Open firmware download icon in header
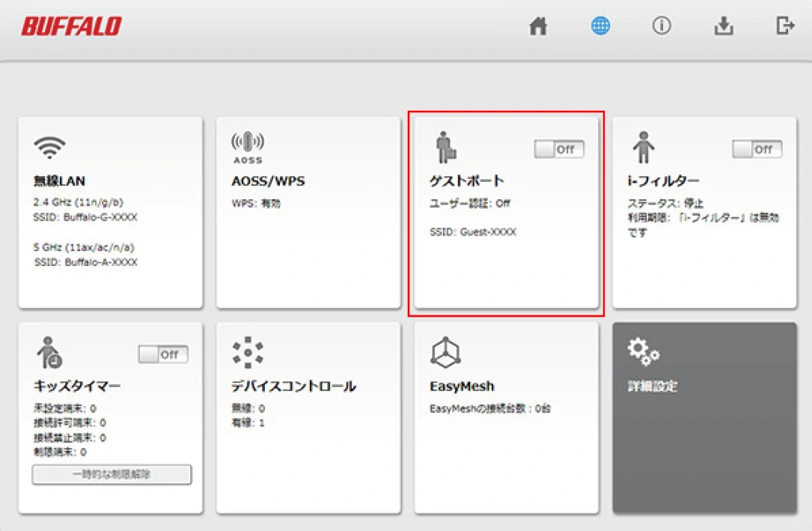Viewport: 812px width, 531px height. click(724, 25)
